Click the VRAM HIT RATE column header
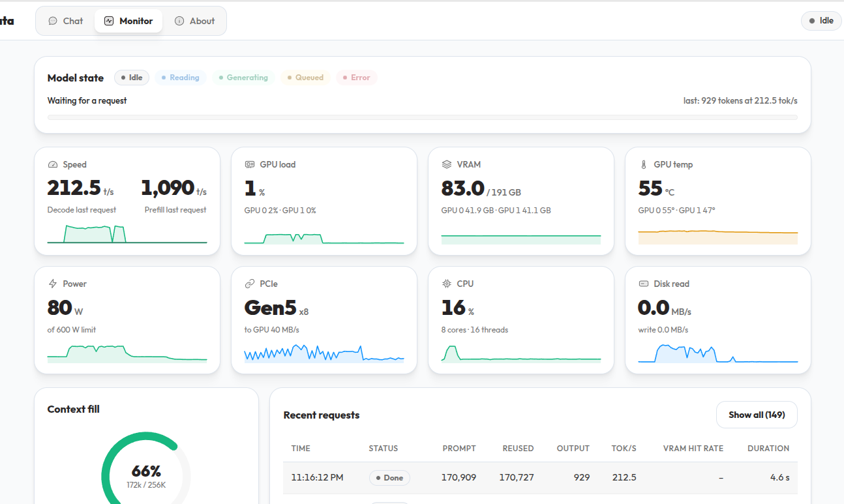844x504 pixels. pos(693,449)
